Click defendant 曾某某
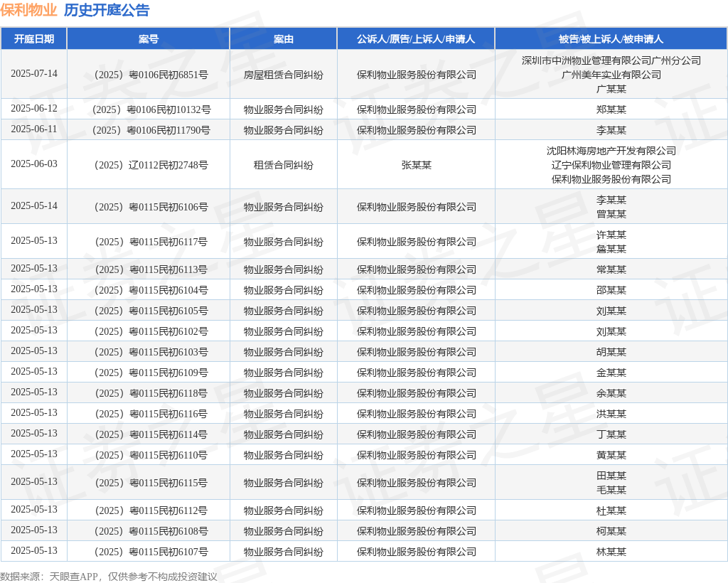 (611, 214)
